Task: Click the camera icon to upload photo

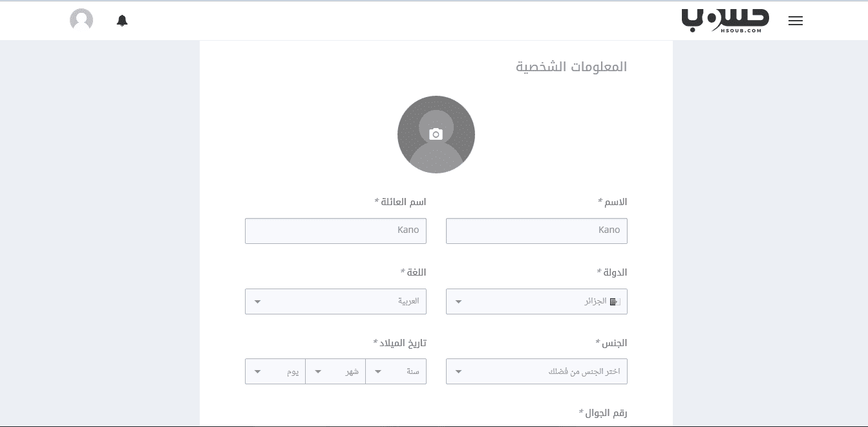Action: (x=436, y=134)
